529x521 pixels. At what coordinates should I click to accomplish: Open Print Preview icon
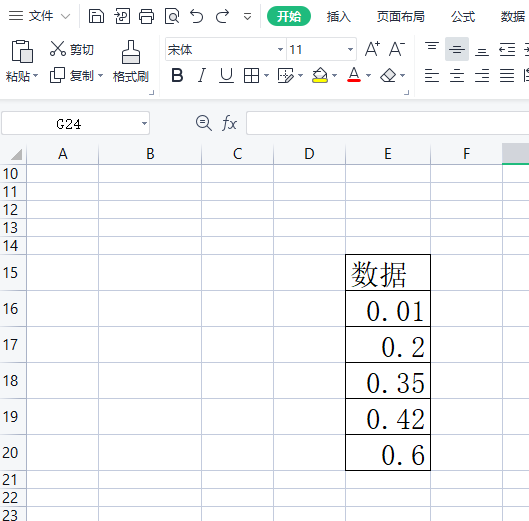pyautogui.click(x=172, y=16)
